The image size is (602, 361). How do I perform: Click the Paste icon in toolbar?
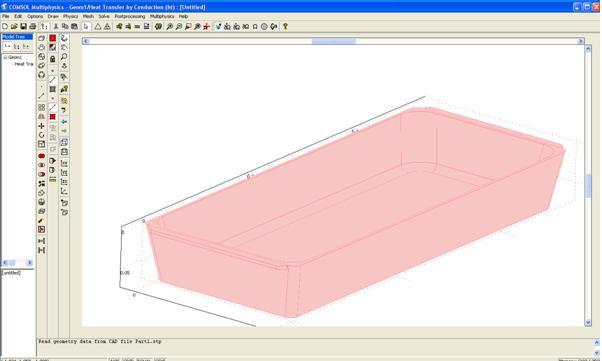click(x=74, y=26)
